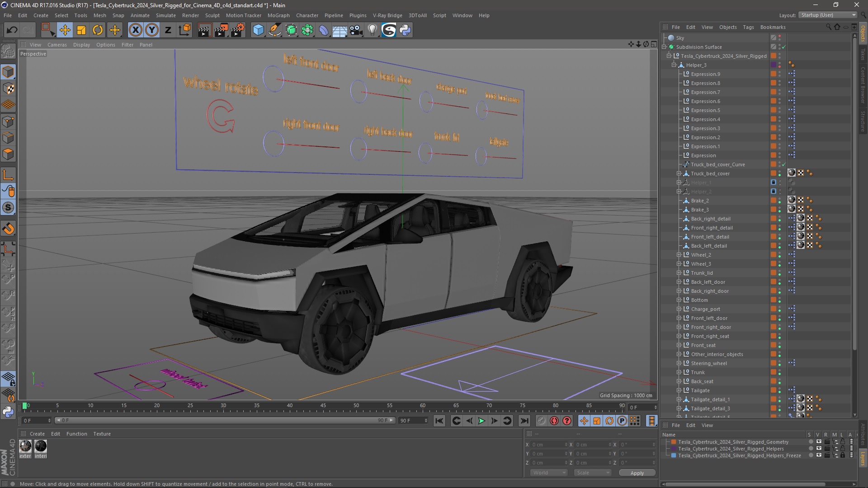
Task: Select the Scale tool in top toolbar
Action: click(x=81, y=30)
